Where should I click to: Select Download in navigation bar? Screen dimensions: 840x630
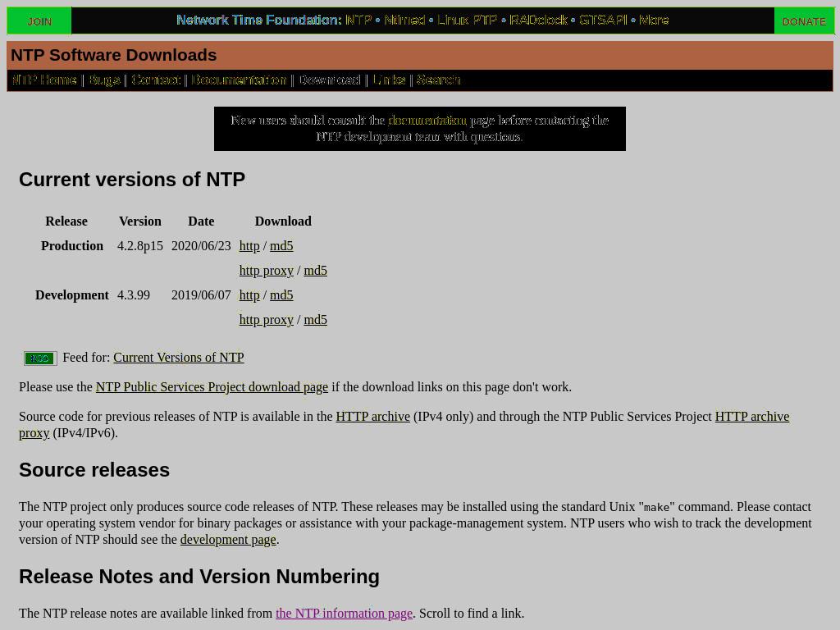[330, 80]
